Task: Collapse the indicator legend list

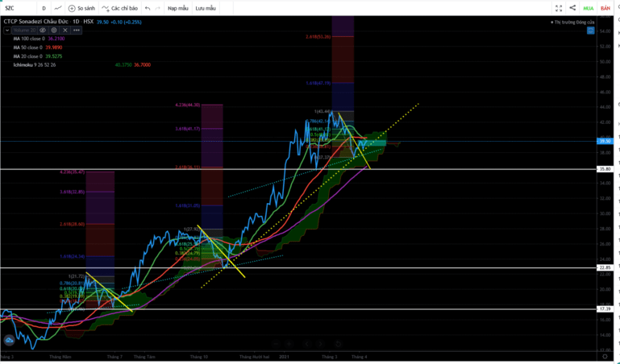Action: [x=7, y=30]
